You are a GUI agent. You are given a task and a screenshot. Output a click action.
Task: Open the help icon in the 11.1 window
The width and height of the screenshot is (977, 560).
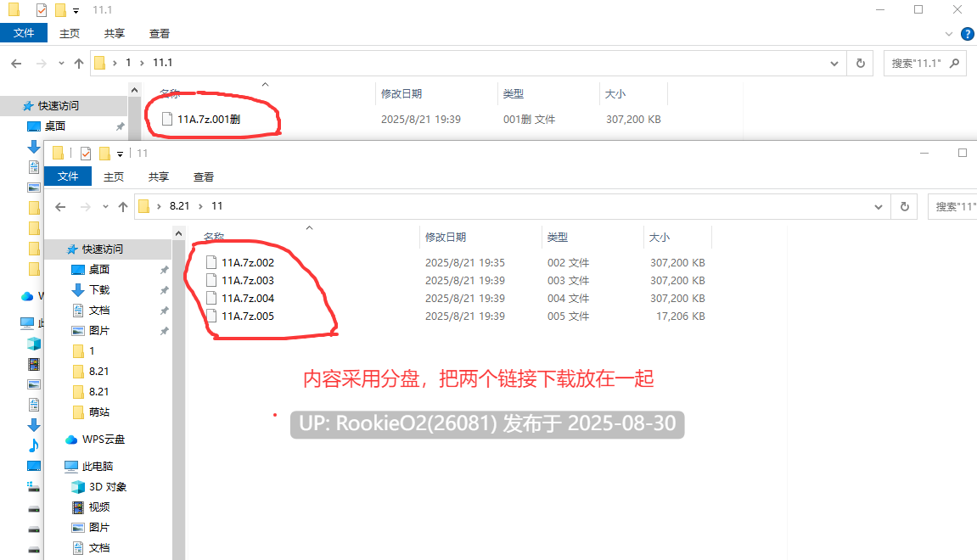[x=968, y=34]
